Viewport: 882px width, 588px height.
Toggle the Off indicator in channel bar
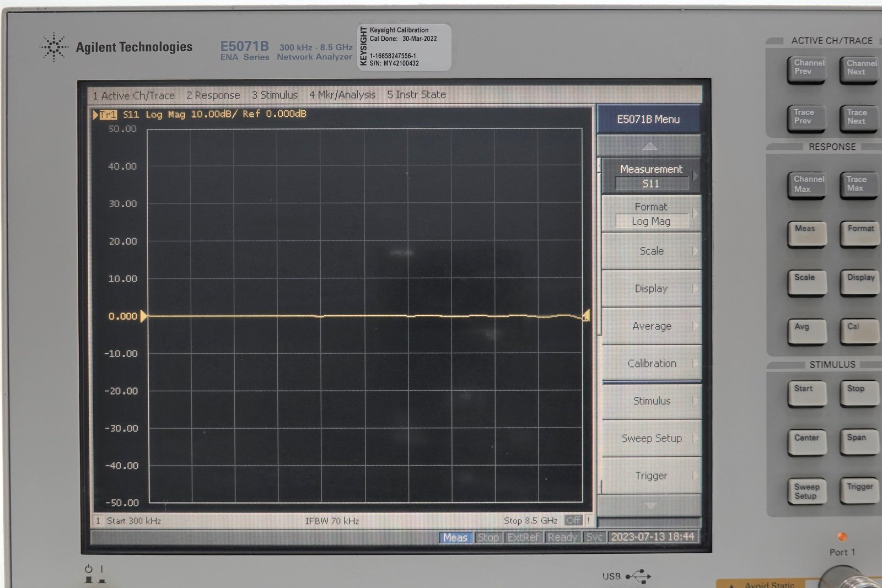coord(573,520)
